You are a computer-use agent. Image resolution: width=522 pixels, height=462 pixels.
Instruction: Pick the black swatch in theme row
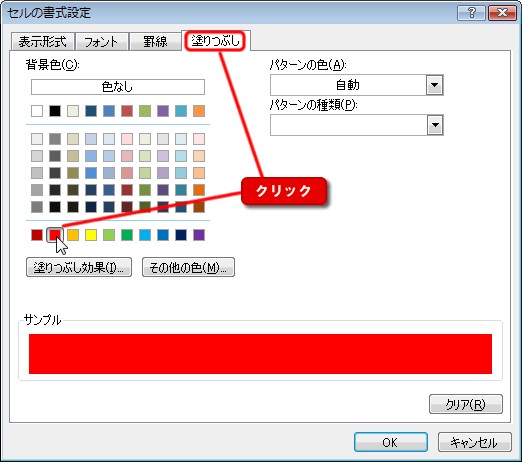[55, 111]
